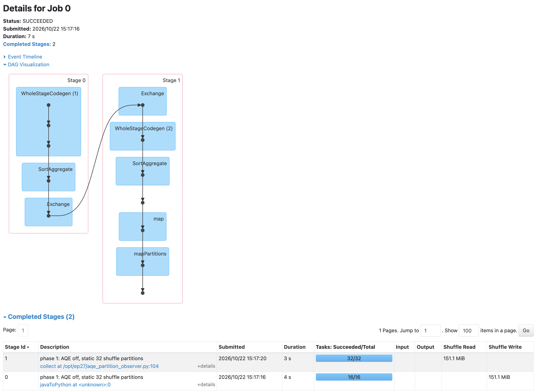The height and width of the screenshot is (392, 538).
Task: Show +details for stage 1
Action: pyautogui.click(x=206, y=366)
